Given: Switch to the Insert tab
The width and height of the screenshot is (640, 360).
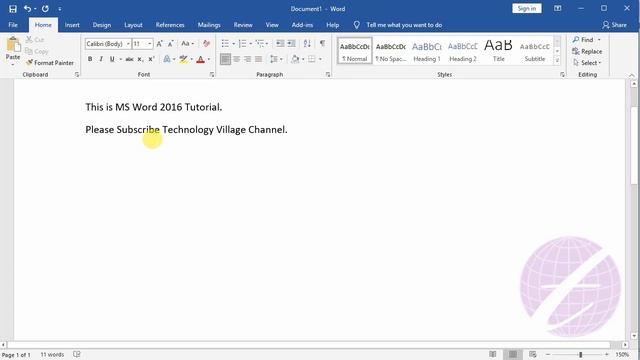Looking at the screenshot, I should click(x=72, y=25).
